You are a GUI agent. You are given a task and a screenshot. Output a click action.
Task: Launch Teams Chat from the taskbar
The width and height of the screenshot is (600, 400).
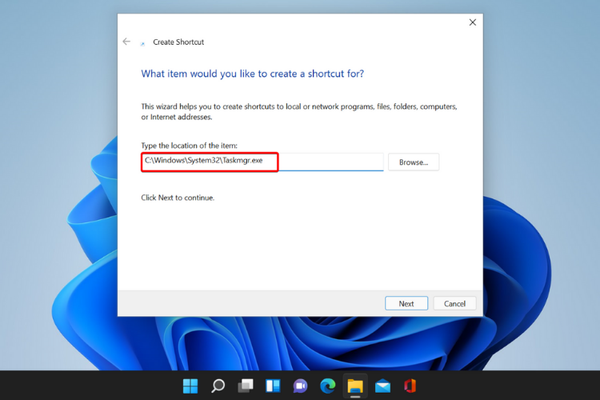point(300,386)
